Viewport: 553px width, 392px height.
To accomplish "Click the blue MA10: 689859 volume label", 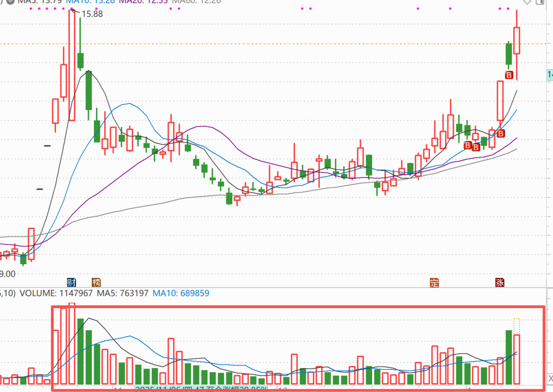I will (x=181, y=293).
